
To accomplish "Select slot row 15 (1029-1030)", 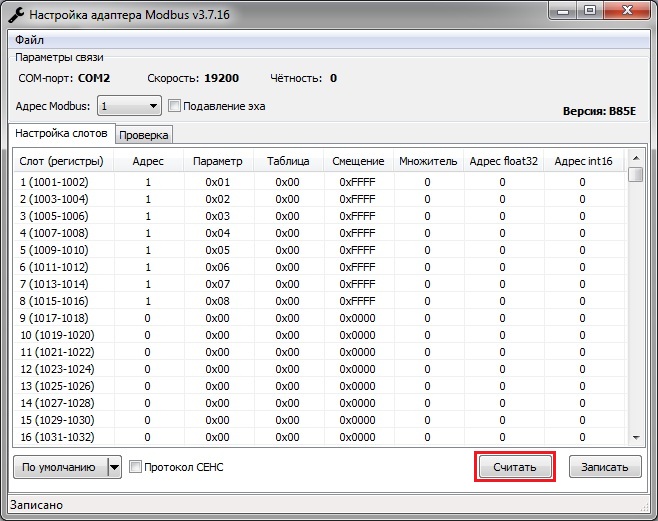I will pos(320,420).
